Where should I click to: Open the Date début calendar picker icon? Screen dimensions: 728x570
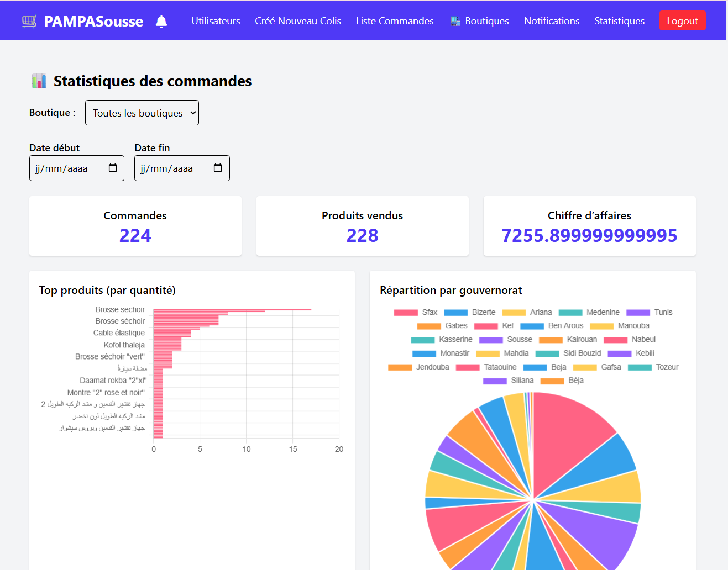click(113, 168)
